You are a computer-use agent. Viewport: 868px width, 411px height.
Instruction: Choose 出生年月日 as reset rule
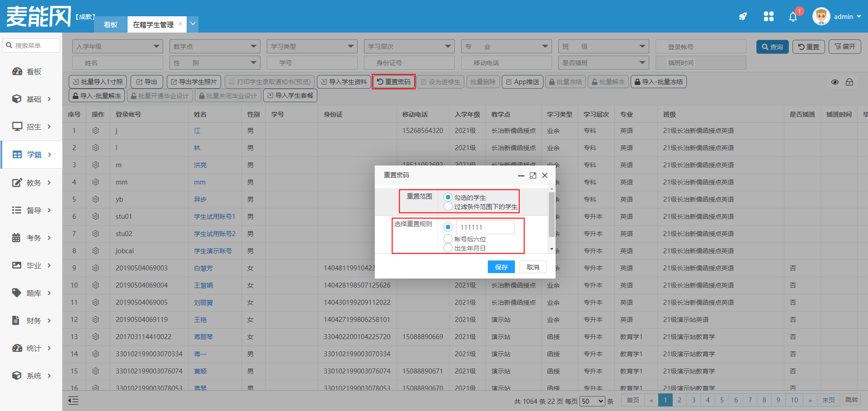pos(448,248)
